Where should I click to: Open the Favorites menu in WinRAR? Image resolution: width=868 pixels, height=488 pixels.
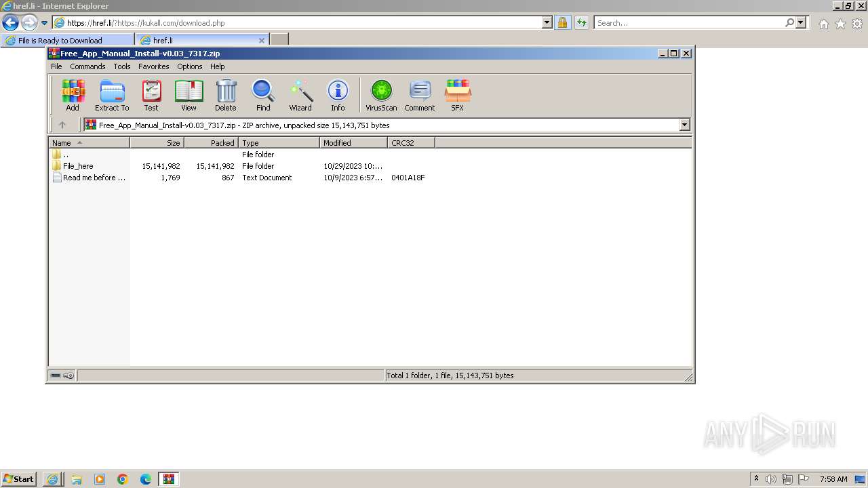[x=154, y=66]
